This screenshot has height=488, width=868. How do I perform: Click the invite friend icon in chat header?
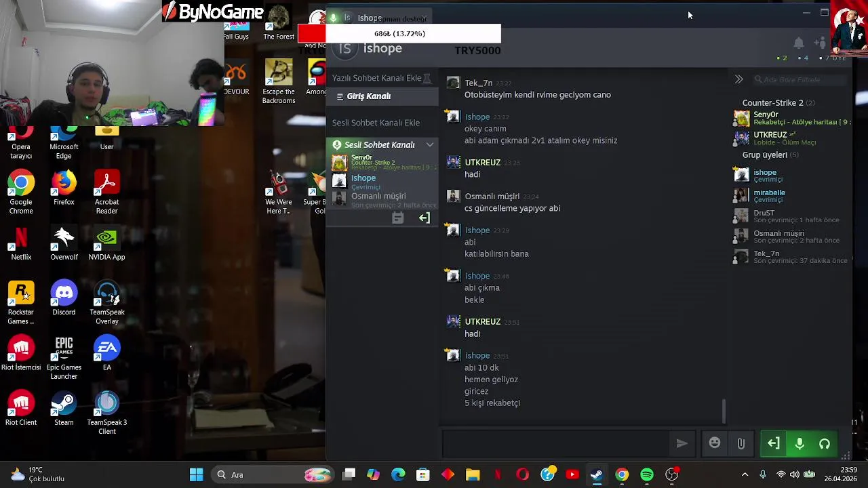[x=820, y=43]
